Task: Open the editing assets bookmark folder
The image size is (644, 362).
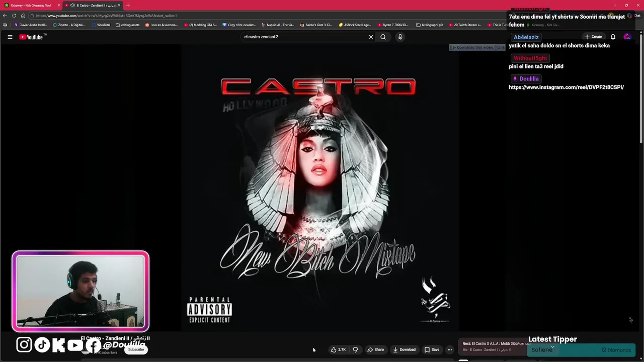Action: [128, 25]
